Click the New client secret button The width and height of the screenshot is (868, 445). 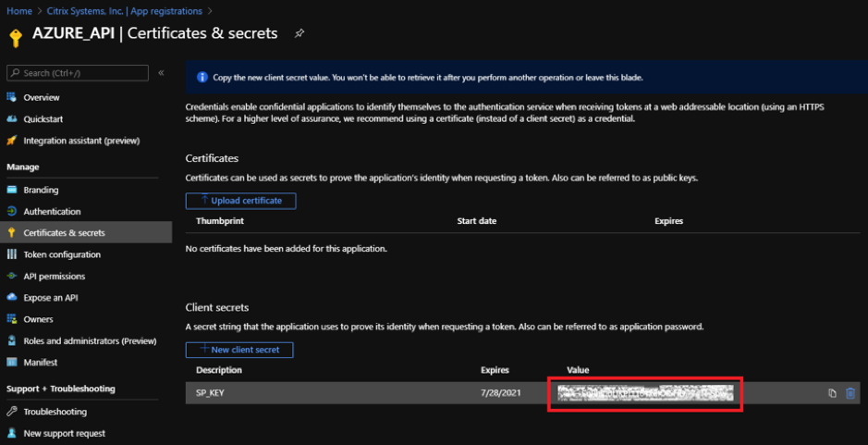click(x=239, y=350)
